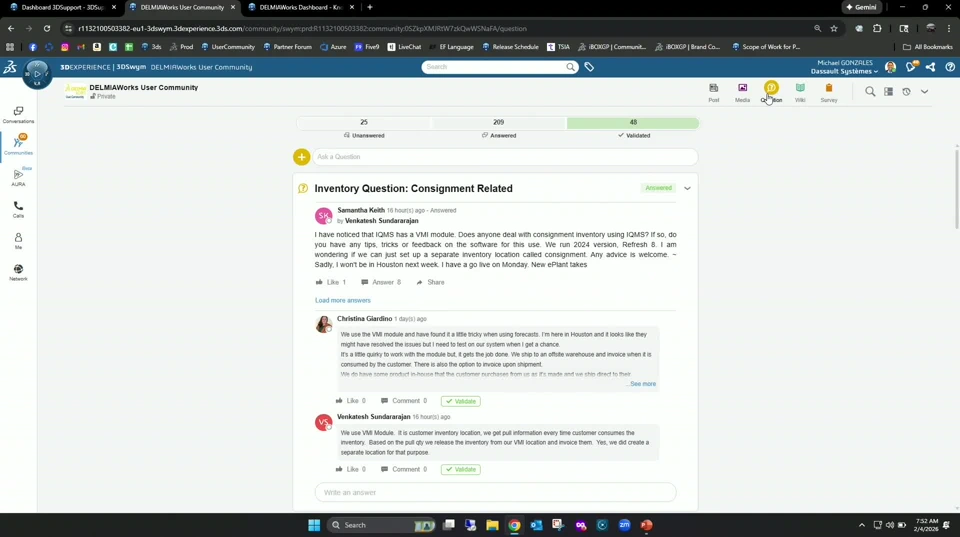
Task: Open the community layout view icon
Action: (x=888, y=92)
